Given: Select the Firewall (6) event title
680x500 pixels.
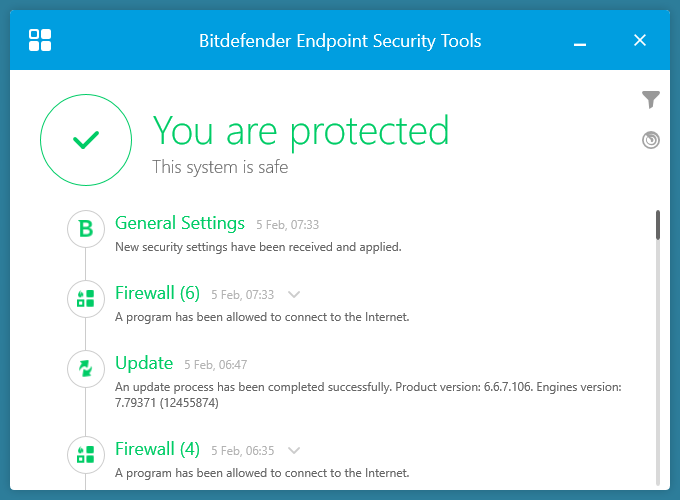Looking at the screenshot, I should click(x=158, y=294).
